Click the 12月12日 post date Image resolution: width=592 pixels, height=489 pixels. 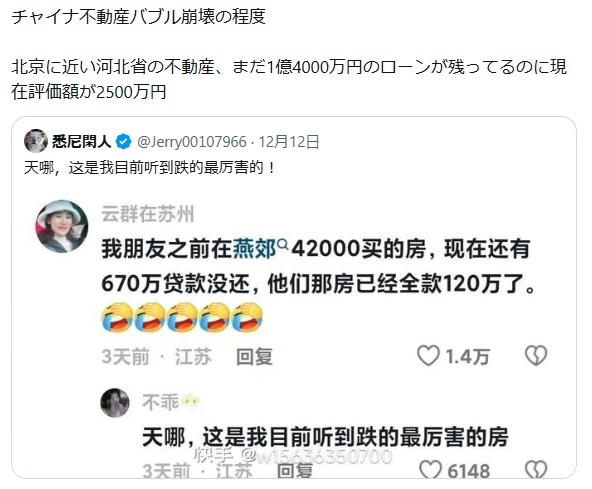click(x=289, y=142)
